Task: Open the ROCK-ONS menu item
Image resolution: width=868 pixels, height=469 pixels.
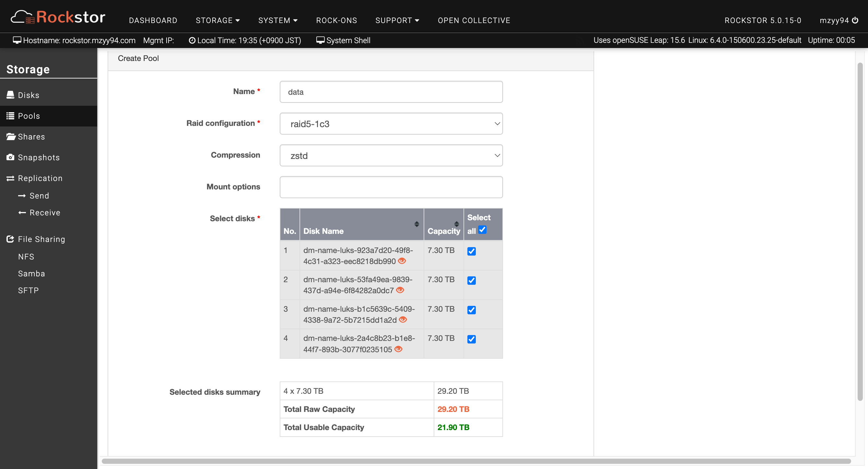Action: coord(336,20)
